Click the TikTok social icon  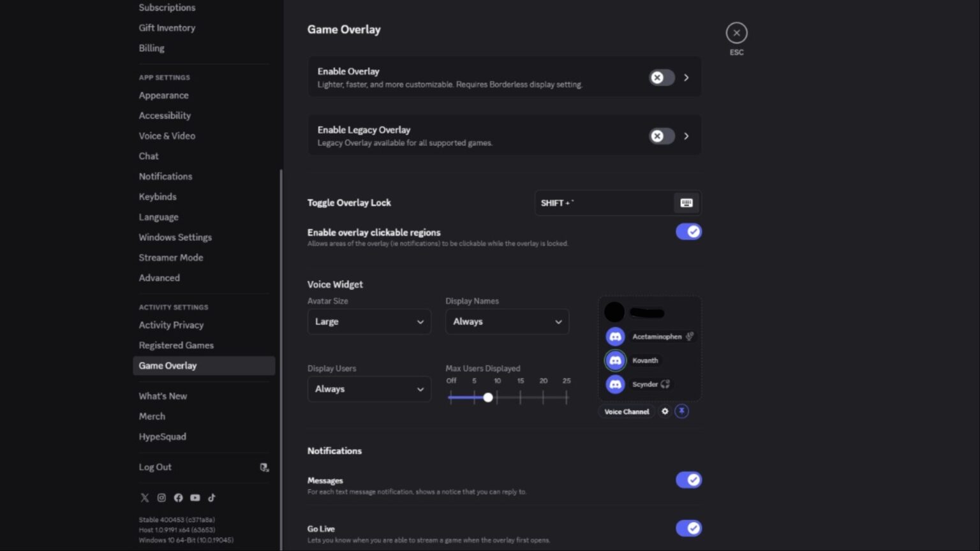tap(212, 497)
